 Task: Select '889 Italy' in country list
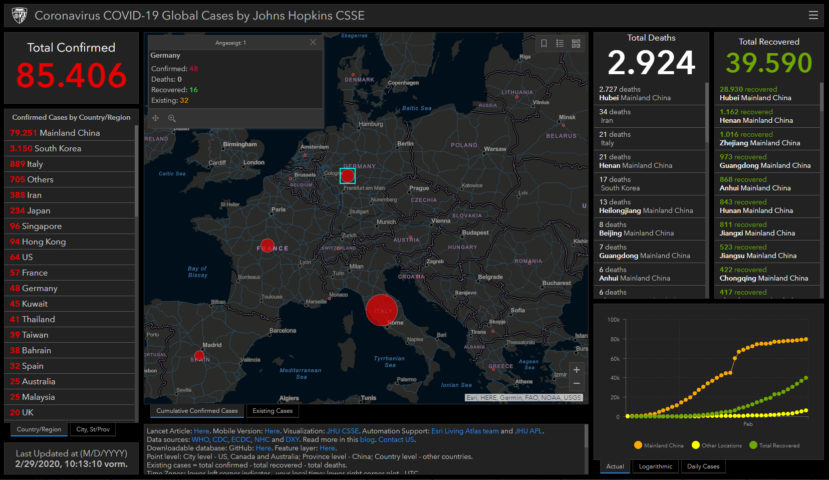click(x=70, y=164)
